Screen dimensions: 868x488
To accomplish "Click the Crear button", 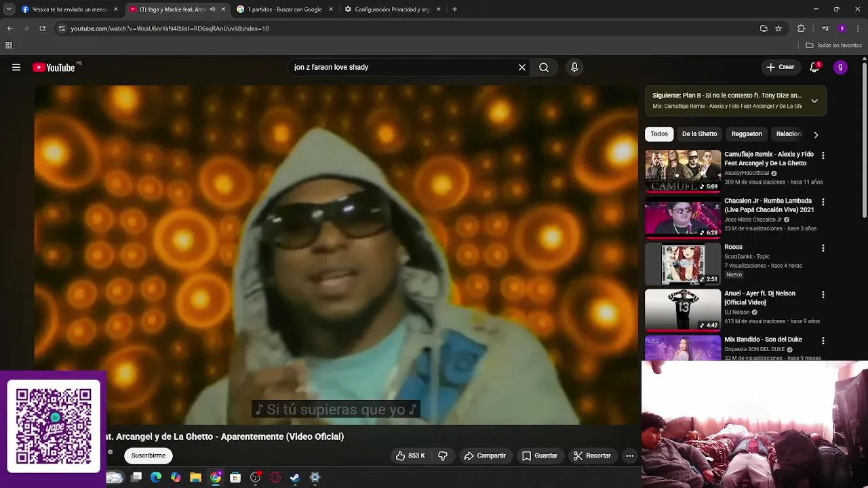I will 780,67.
